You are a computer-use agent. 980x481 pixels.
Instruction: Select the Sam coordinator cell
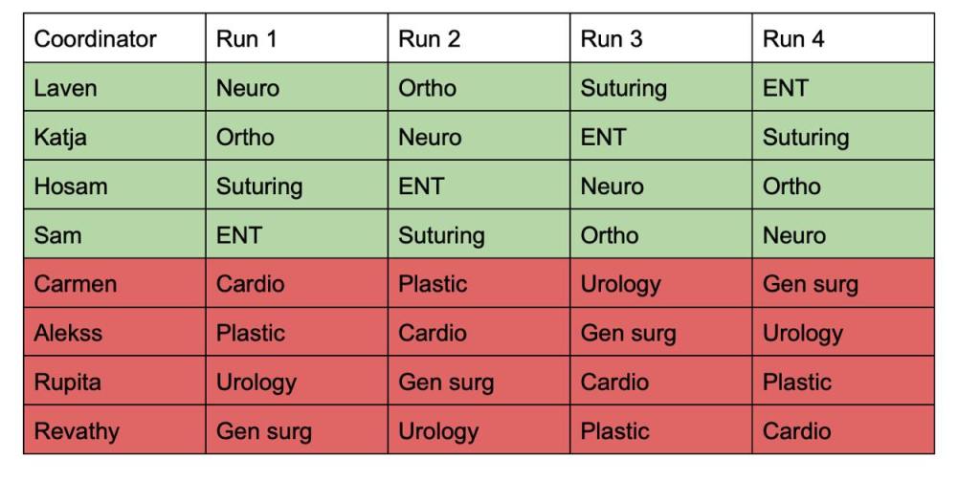(x=114, y=234)
